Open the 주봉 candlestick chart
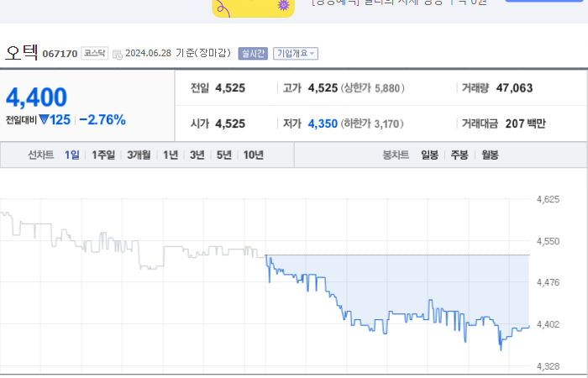This screenshot has height=378, width=588. (459, 155)
